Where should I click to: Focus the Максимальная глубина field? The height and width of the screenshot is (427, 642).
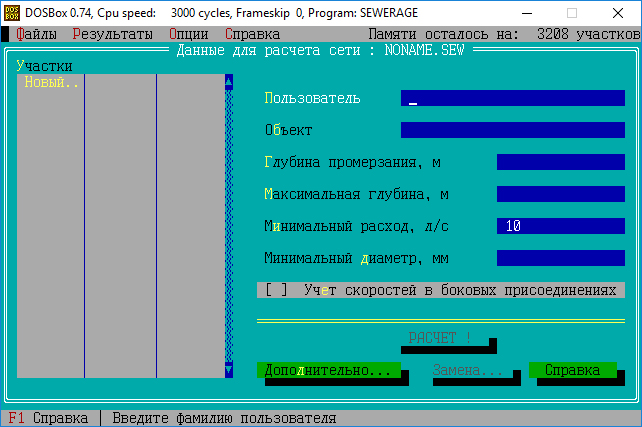560,194
